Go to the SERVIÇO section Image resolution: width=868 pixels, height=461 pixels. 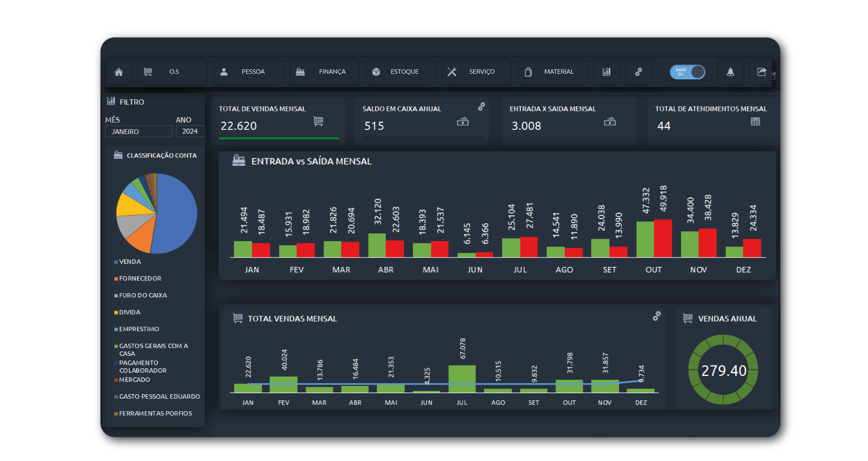pos(476,72)
